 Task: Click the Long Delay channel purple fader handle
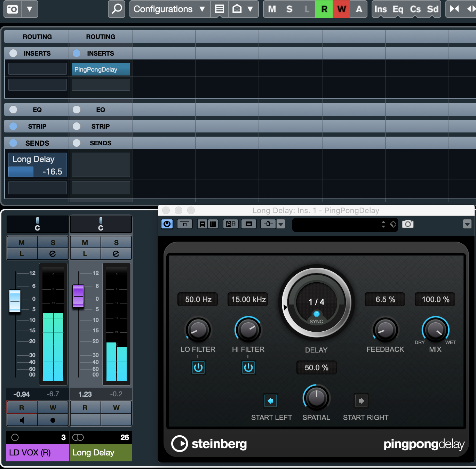pos(78,296)
